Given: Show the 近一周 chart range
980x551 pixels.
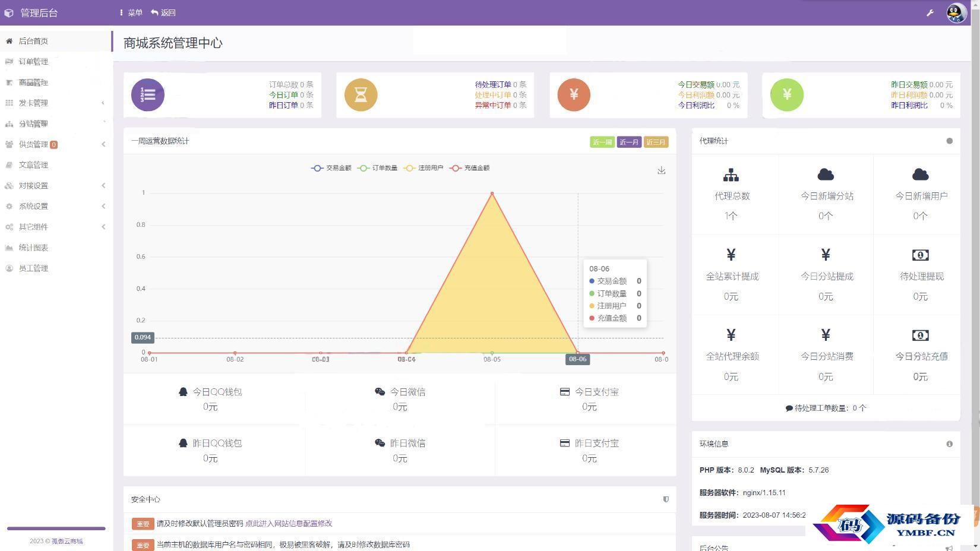Looking at the screenshot, I should pos(602,142).
